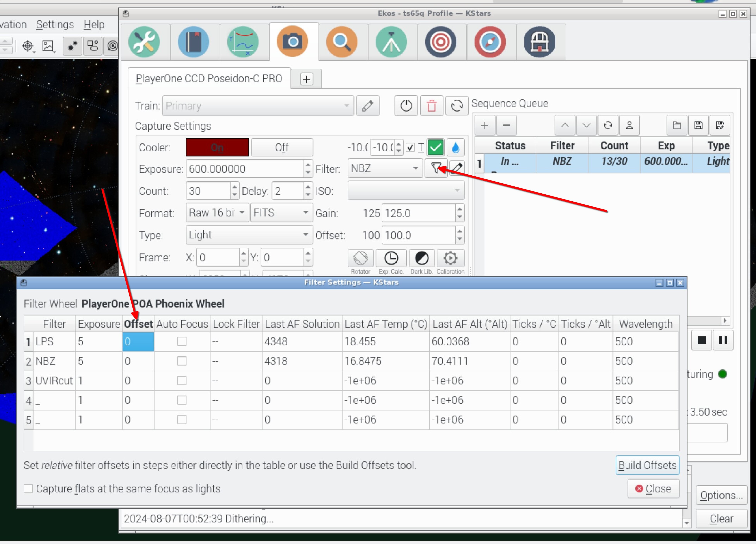Open the Guide compass module
Image resolution: width=756 pixels, height=544 pixels.
tap(490, 42)
